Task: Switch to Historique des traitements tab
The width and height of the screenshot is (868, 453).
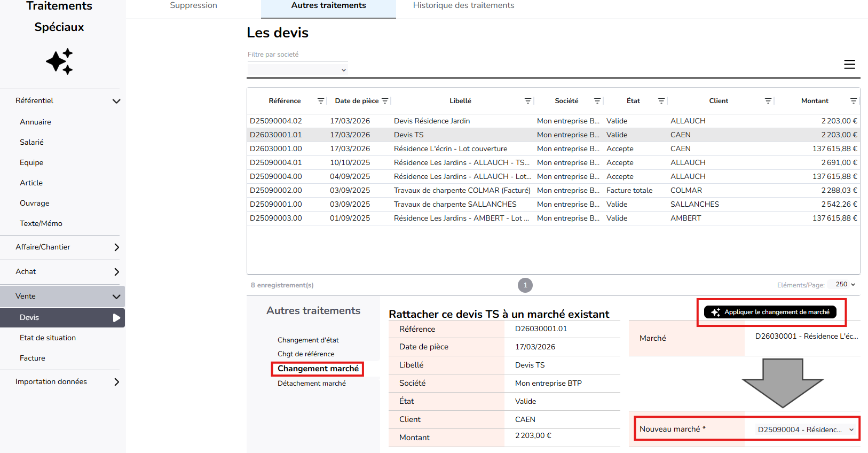Action: tap(463, 6)
